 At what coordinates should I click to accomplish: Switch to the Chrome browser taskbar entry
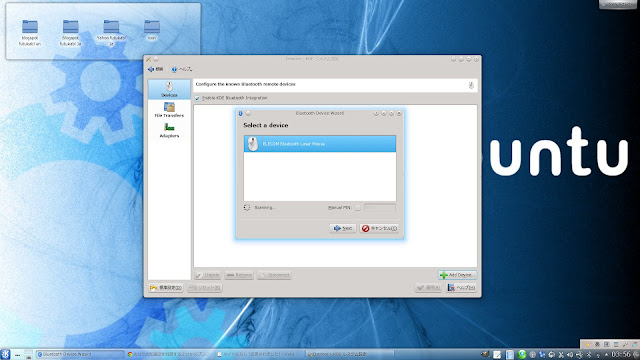click(x=169, y=354)
